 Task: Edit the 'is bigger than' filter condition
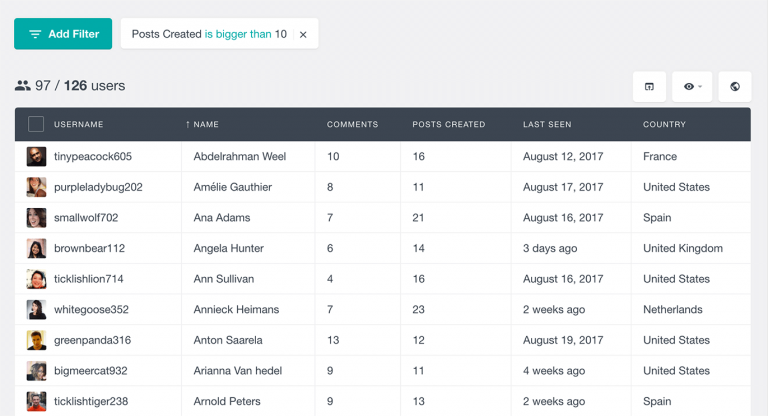[238, 34]
